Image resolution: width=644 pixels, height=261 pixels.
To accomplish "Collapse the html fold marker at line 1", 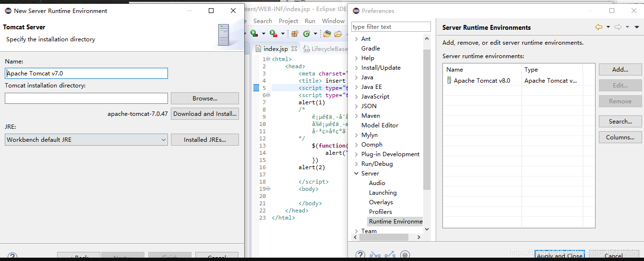I will pyautogui.click(x=268, y=59).
